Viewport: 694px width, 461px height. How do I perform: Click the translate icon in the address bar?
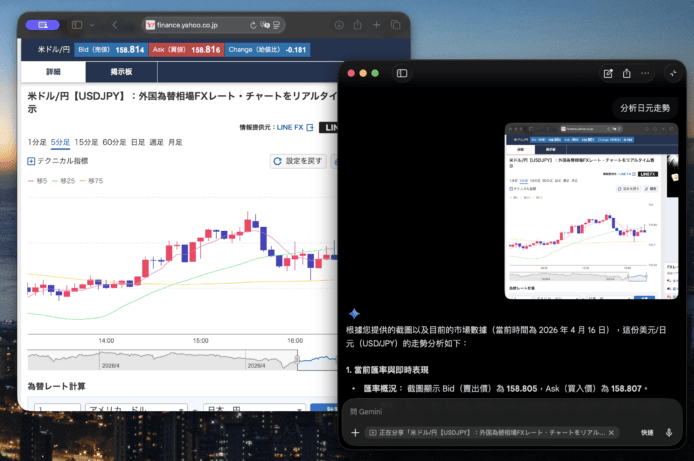click(x=265, y=25)
